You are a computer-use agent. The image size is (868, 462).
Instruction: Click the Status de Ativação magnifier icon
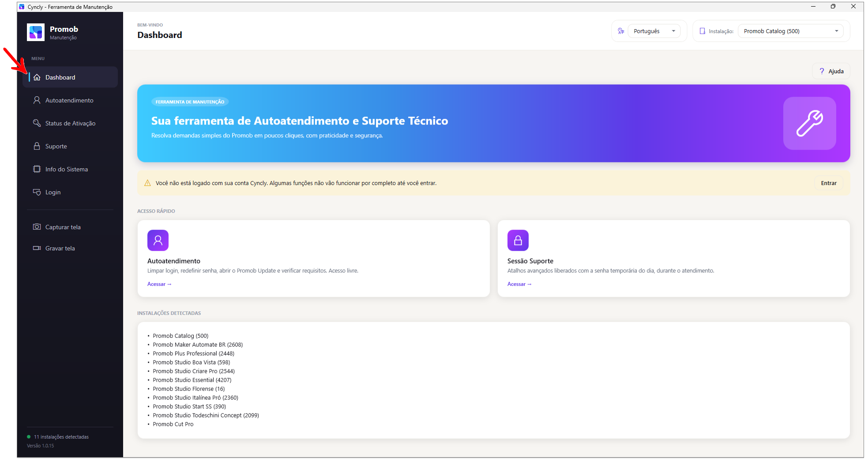coord(37,123)
